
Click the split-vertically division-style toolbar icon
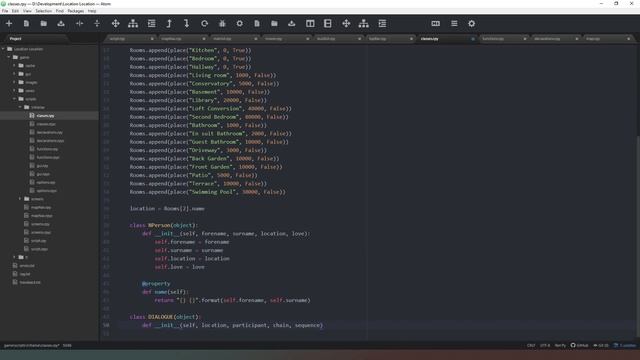tap(97, 24)
